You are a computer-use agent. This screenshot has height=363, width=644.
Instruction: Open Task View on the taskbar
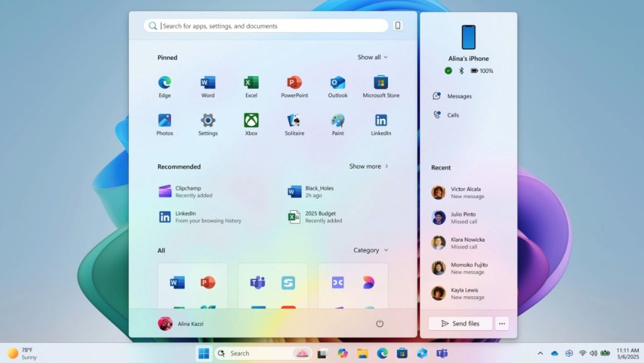[x=322, y=353]
